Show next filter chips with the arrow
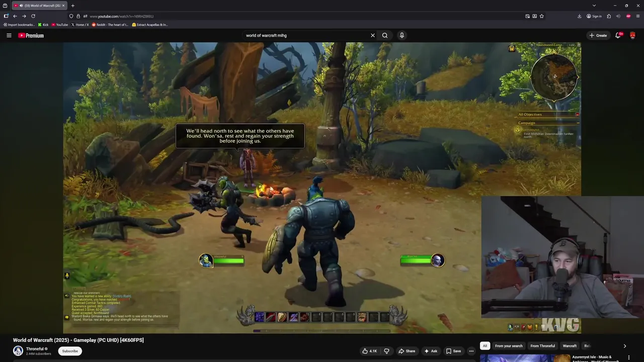The height and width of the screenshot is (362, 644). pos(625,346)
